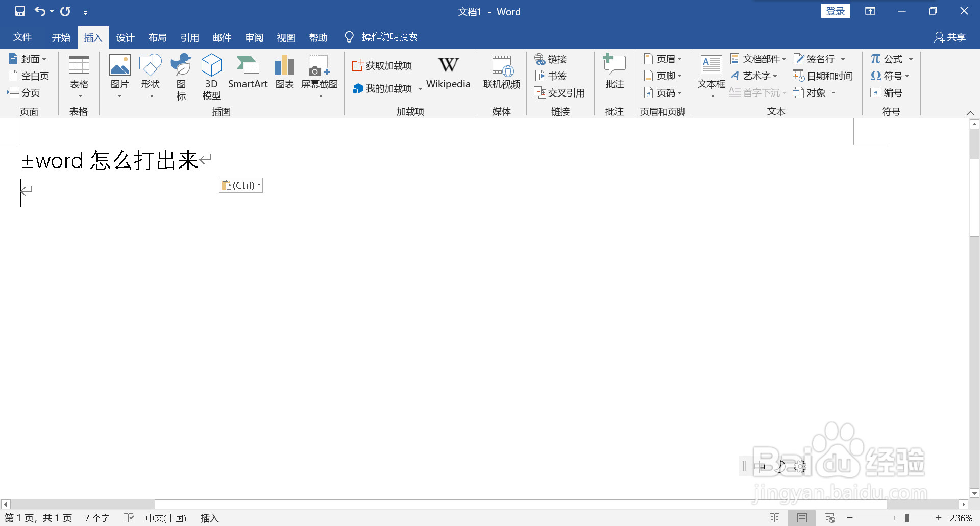
Task: Click the vertical scrollbar thumb
Action: (x=974, y=198)
